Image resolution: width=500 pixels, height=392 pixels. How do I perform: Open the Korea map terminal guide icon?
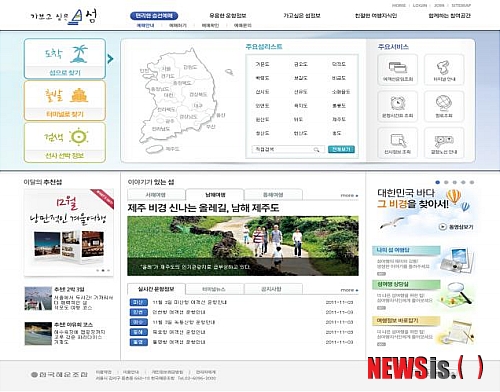pyautogui.click(x=444, y=67)
